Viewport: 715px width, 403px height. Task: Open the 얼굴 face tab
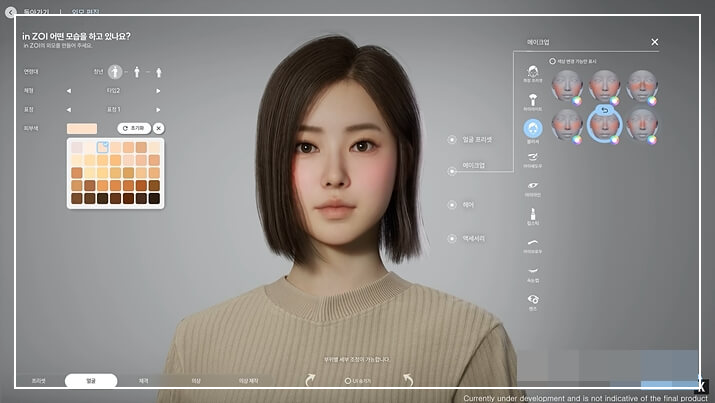pyautogui.click(x=91, y=381)
